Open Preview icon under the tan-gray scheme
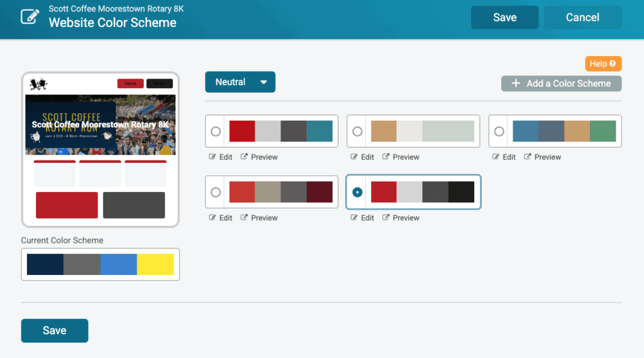644x358 pixels. point(386,157)
